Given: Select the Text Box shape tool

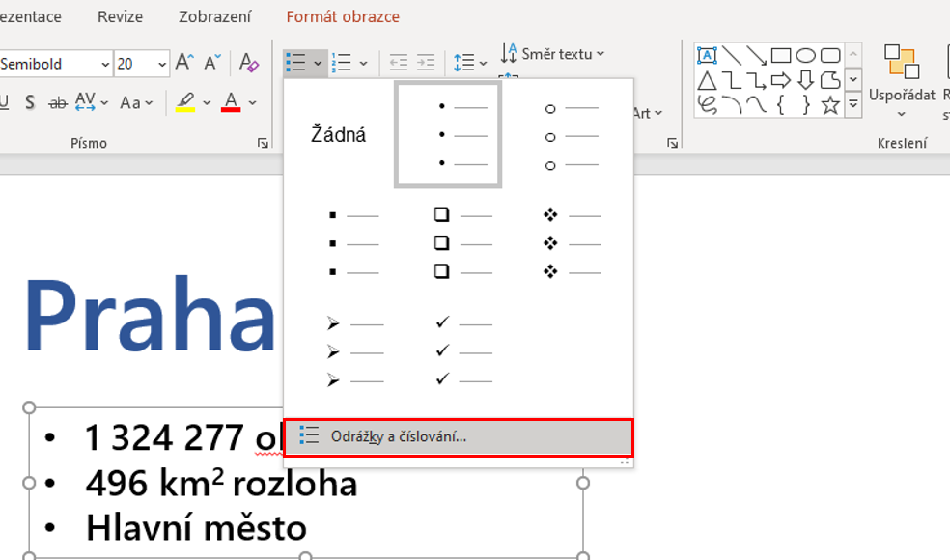Looking at the screenshot, I should click(x=708, y=56).
